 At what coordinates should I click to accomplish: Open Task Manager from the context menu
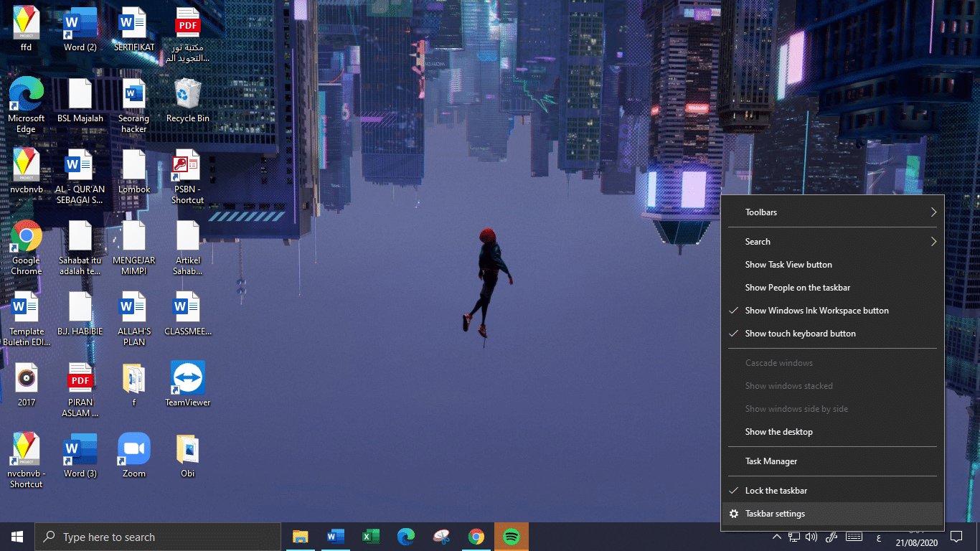coord(832,461)
